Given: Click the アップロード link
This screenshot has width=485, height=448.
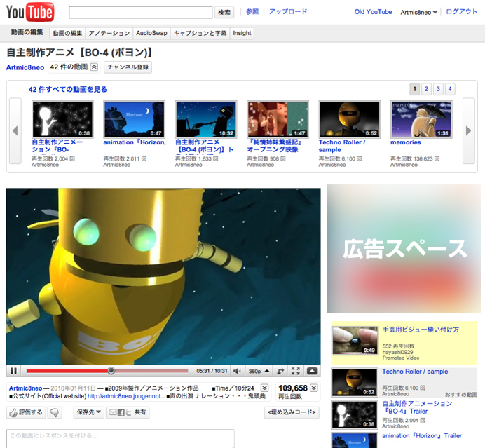Looking at the screenshot, I should [288, 12].
